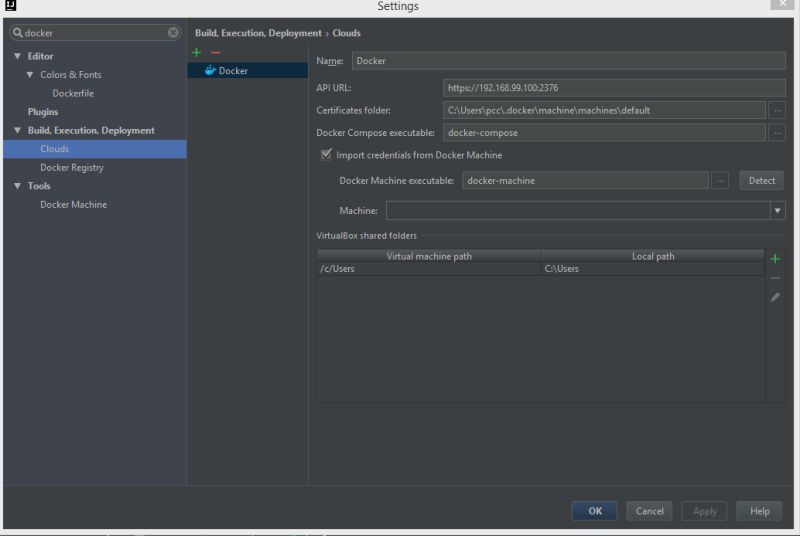
Task: Remove the shared folder mapping
Action: tap(775, 278)
